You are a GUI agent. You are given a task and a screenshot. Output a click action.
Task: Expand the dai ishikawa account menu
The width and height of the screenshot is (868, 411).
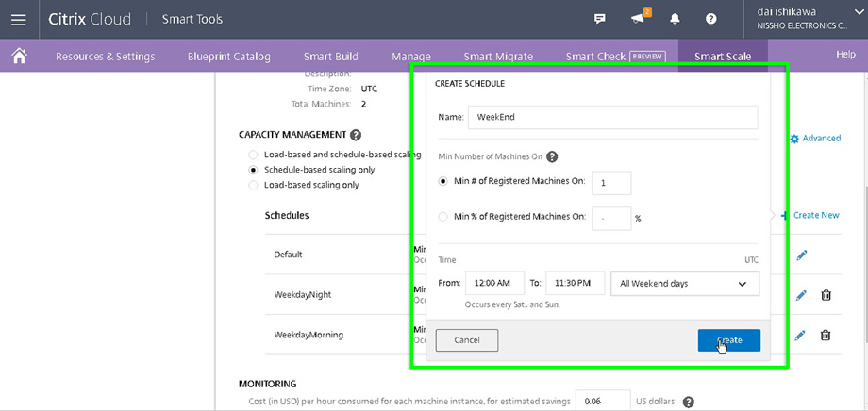pyautogui.click(x=810, y=18)
